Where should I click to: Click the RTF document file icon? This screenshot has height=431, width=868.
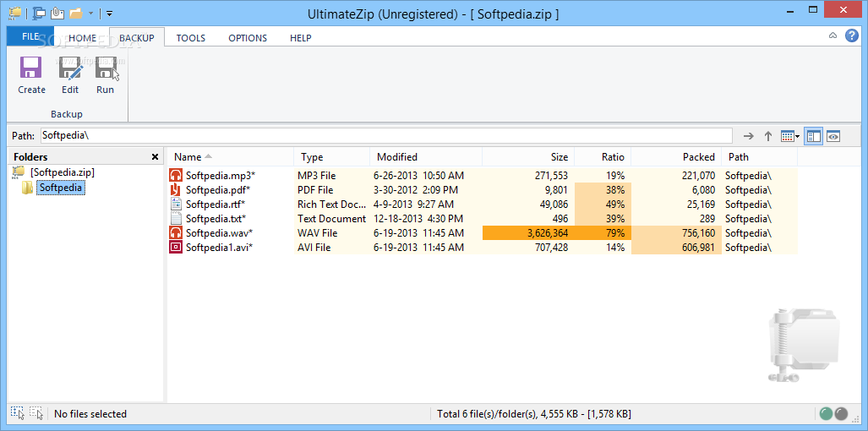[x=176, y=205]
